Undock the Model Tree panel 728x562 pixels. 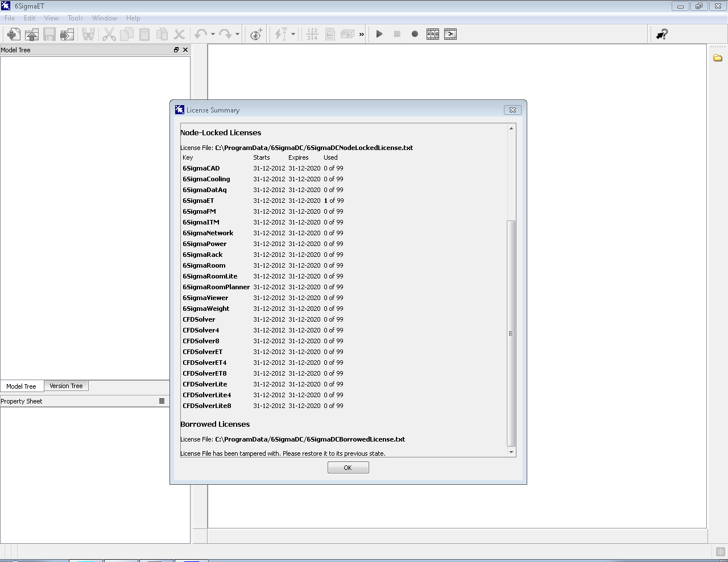(176, 50)
